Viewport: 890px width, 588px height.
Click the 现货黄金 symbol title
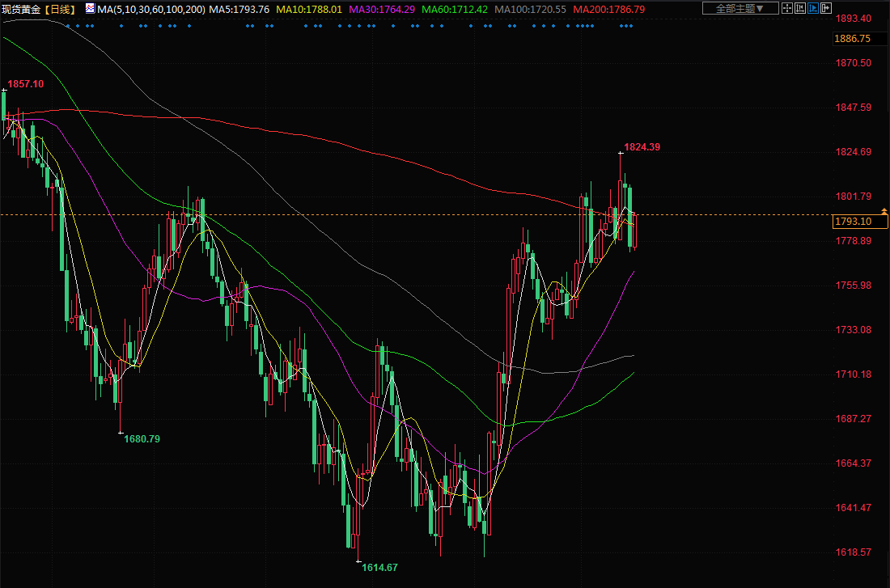(20, 9)
